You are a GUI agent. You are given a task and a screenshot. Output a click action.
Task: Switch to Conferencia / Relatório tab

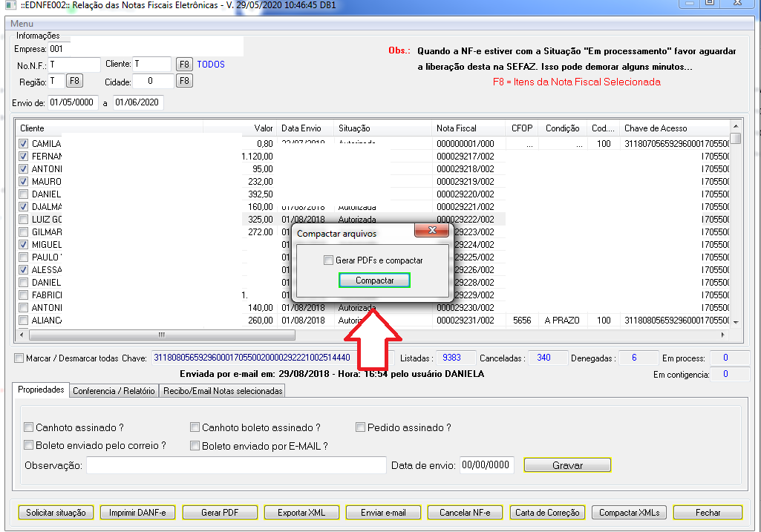(x=114, y=391)
